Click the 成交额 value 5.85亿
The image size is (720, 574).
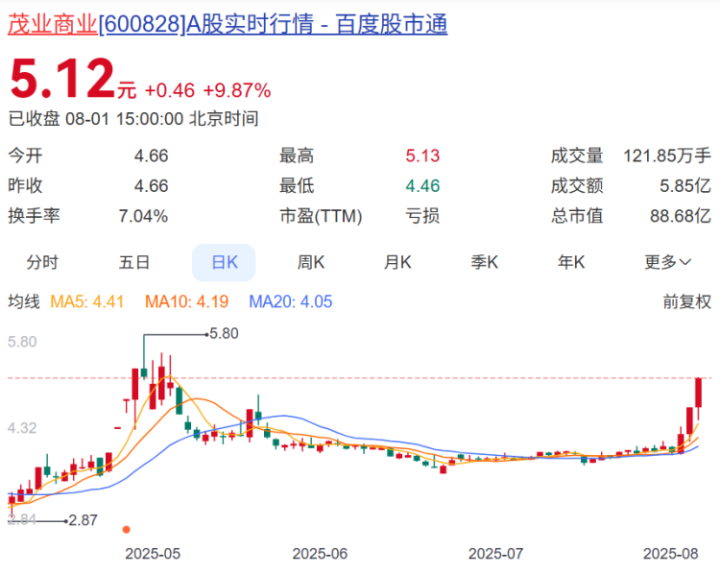pyautogui.click(x=686, y=186)
